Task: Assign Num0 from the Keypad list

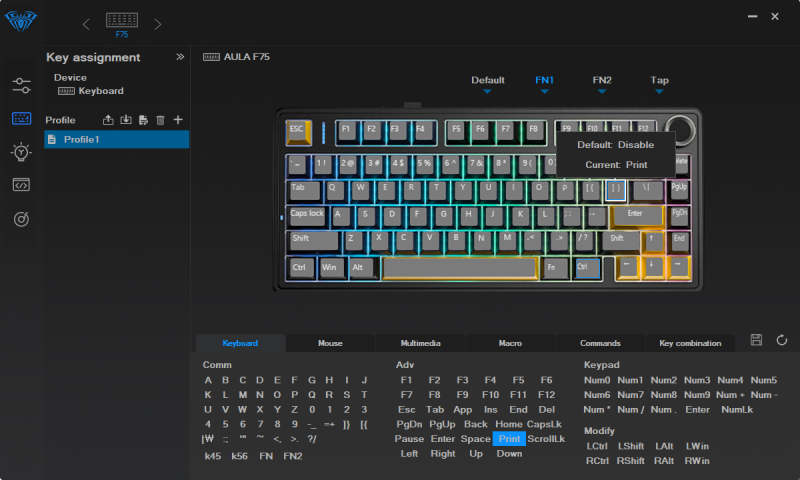Action: (x=597, y=380)
